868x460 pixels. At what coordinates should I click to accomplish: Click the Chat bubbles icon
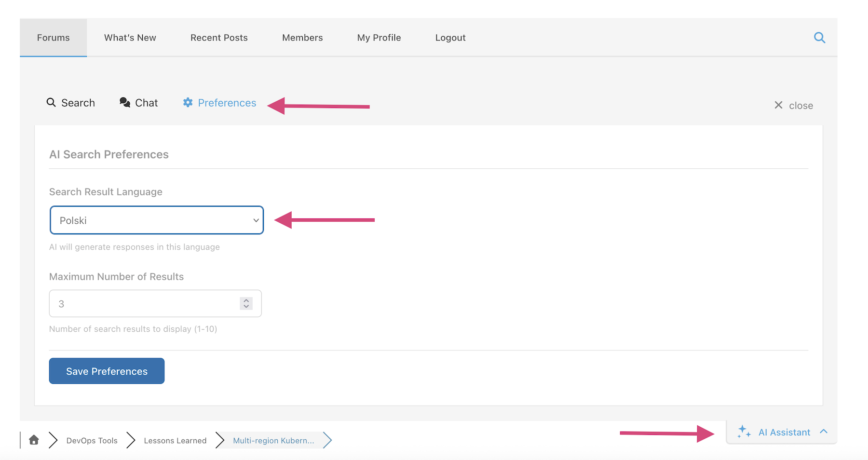125,103
